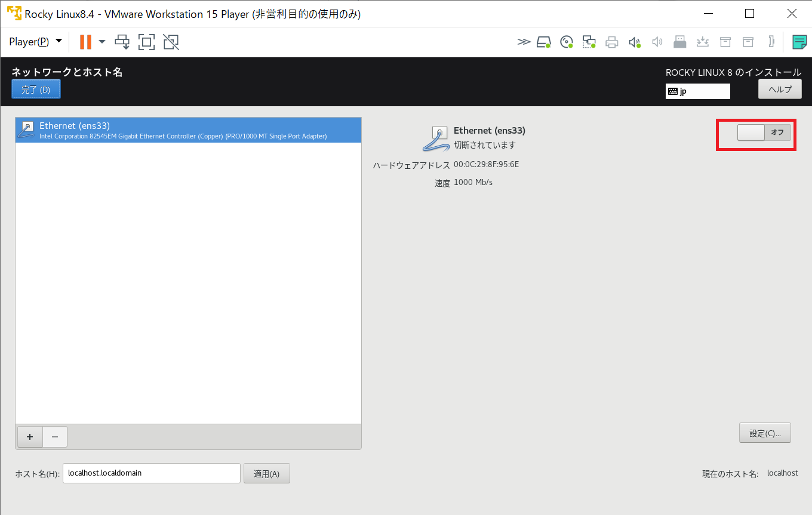Toggle Unity mode icon

pos(171,42)
